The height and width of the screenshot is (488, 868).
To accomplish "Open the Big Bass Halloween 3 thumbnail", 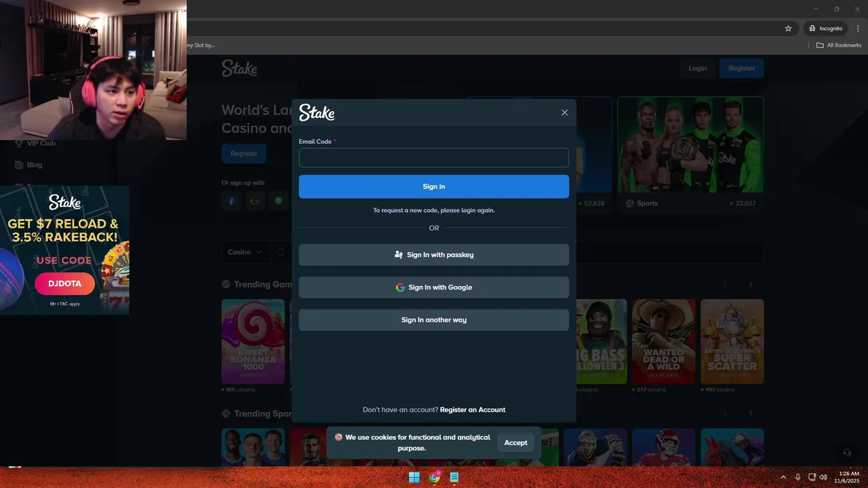I will [601, 342].
